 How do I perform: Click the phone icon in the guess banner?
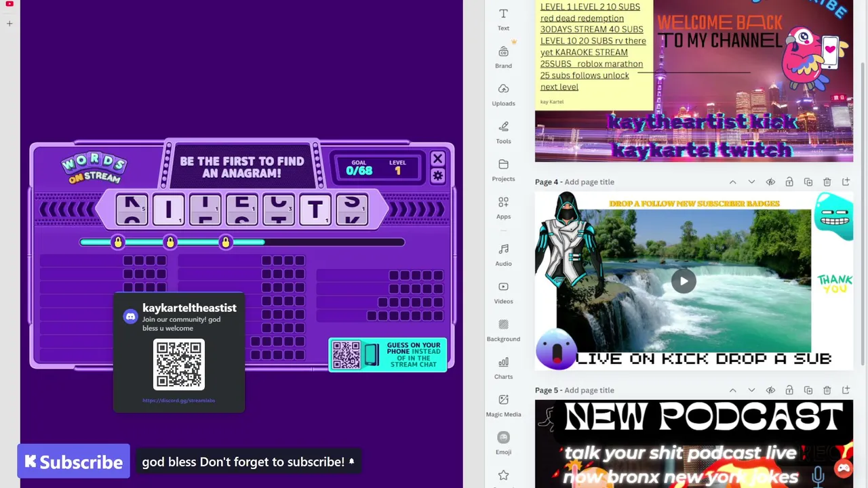pos(372,354)
